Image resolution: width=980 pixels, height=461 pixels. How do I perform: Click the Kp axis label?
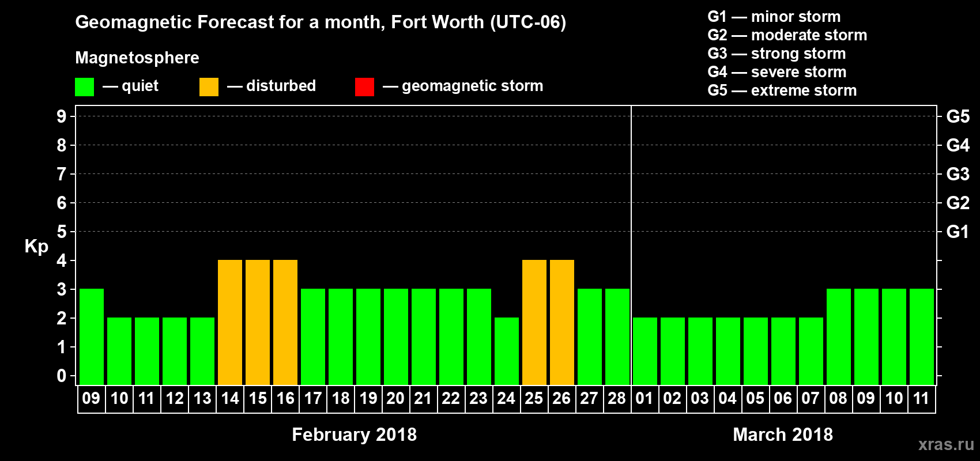click(x=36, y=247)
